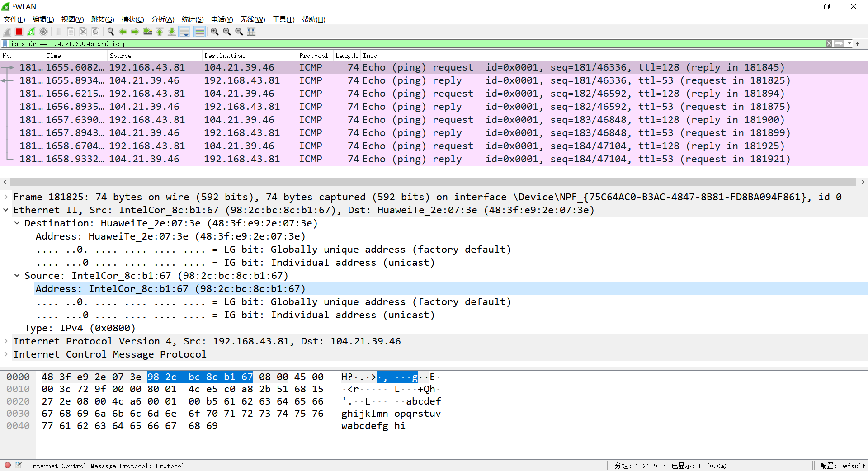The height and width of the screenshot is (471, 868).
Task: Open the 文件(F) menu
Action: coord(14,19)
